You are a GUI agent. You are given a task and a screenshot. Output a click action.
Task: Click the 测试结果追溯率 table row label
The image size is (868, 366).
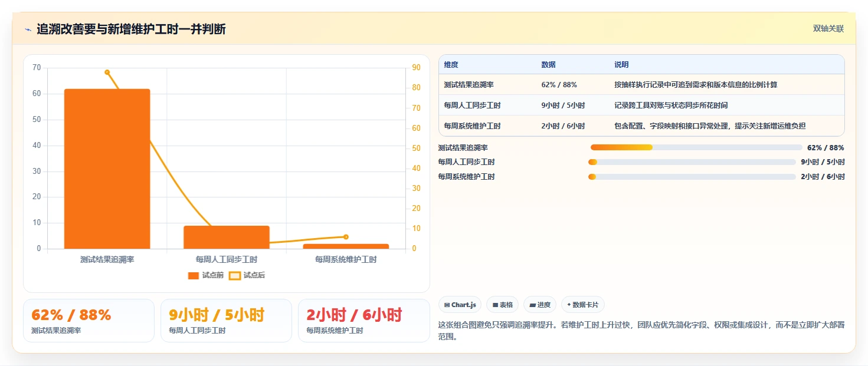(x=469, y=85)
